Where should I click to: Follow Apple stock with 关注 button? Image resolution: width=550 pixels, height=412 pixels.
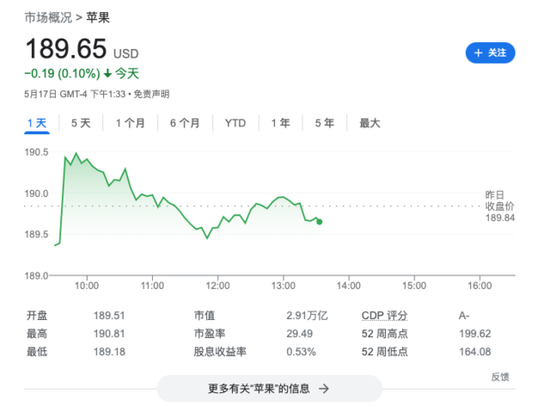tap(490, 53)
